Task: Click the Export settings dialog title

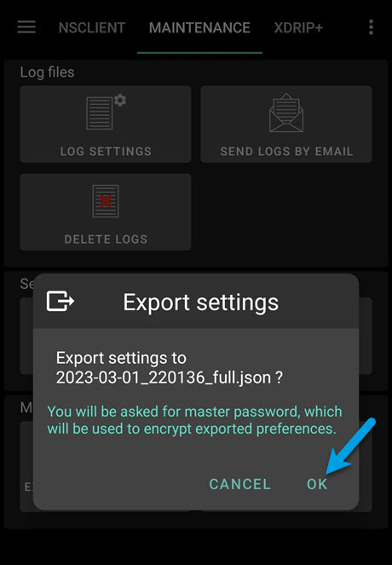Action: point(200,302)
